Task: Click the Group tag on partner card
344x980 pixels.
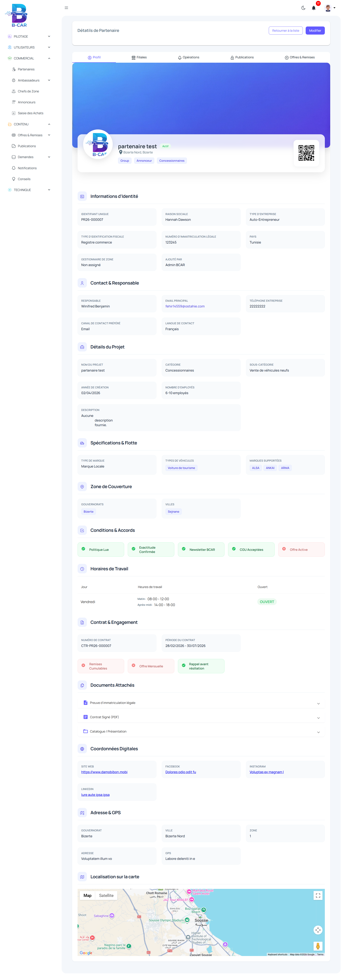Action: point(125,161)
